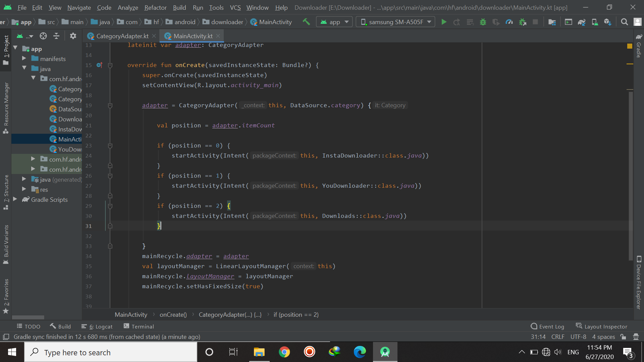This screenshot has width=644, height=362.
Task: Open Layout Inspector
Action: 601,326
